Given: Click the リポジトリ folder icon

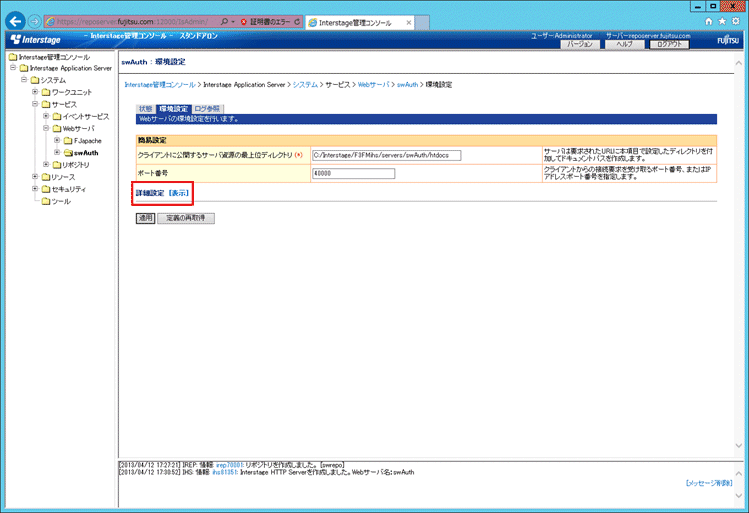Looking at the screenshot, I should 57,165.
